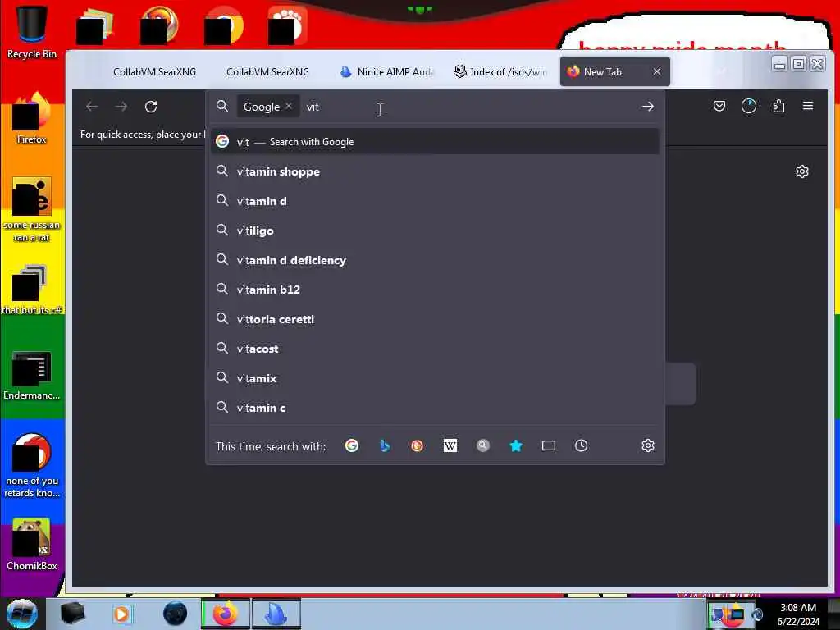
Task: Search bookmarks using the star icon
Action: [x=516, y=445]
